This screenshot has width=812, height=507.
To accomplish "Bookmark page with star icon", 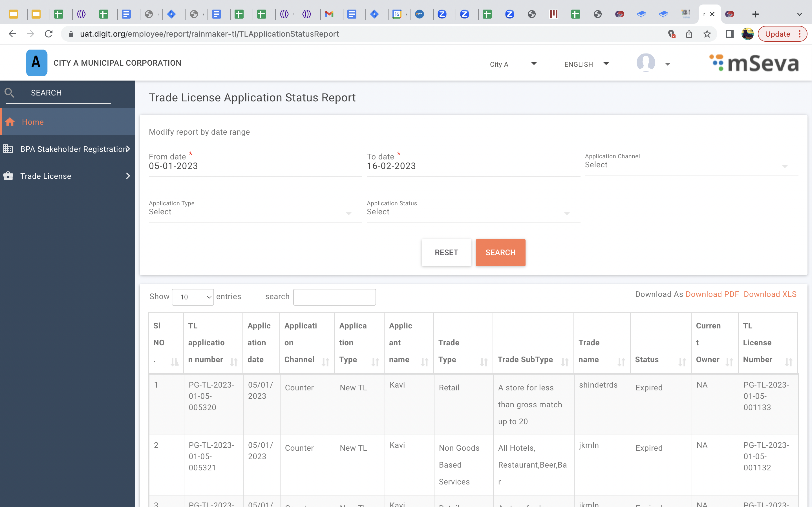I will click(x=707, y=34).
